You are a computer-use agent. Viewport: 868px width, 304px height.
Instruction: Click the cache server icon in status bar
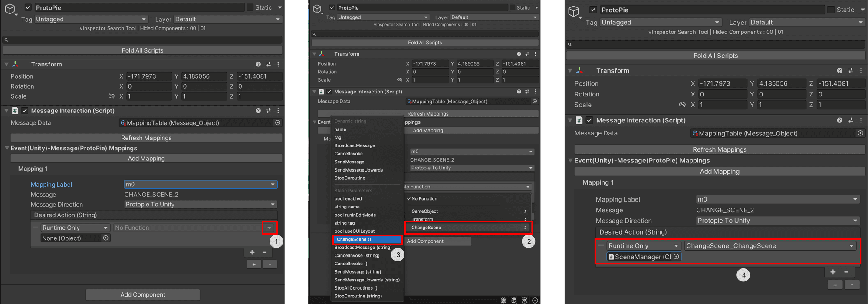[514, 300]
